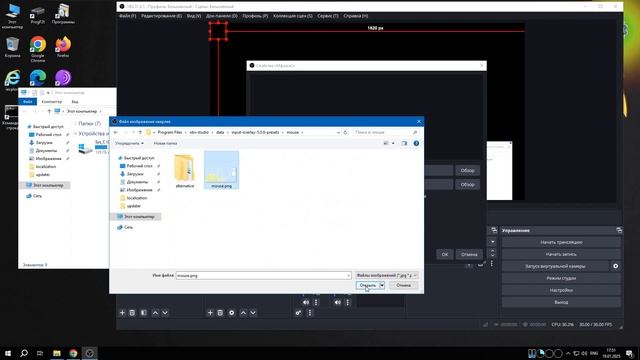Click OBS Studio icon in the taskbar
Screen dimensions: 640x360
(x=89, y=353)
